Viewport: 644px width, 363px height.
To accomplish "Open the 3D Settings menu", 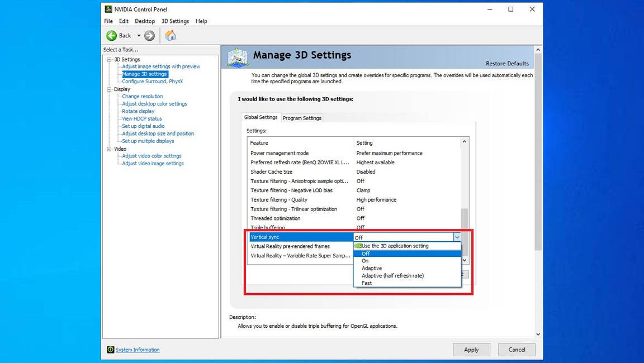I will click(175, 21).
